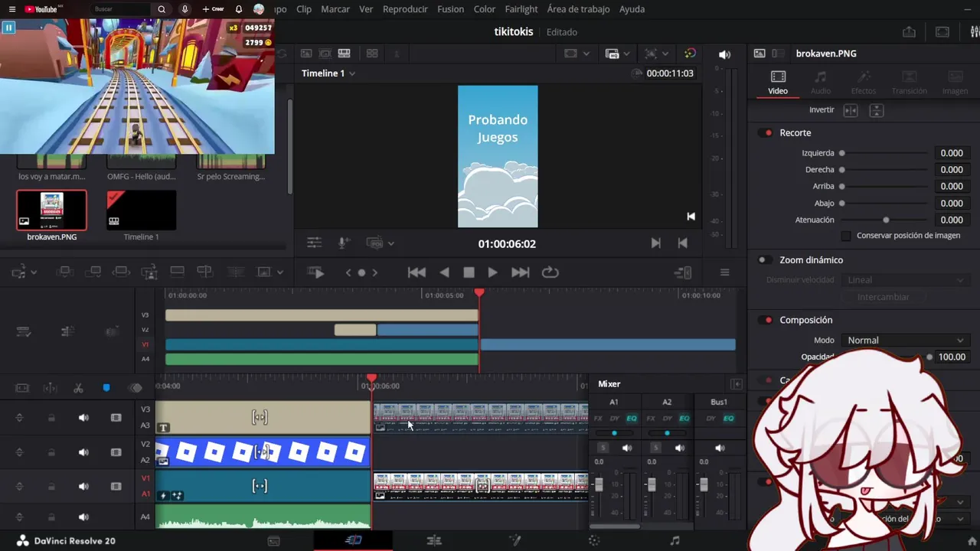Mute track V2 with its speaker icon
The height and width of the screenshot is (551, 980).
(x=83, y=452)
